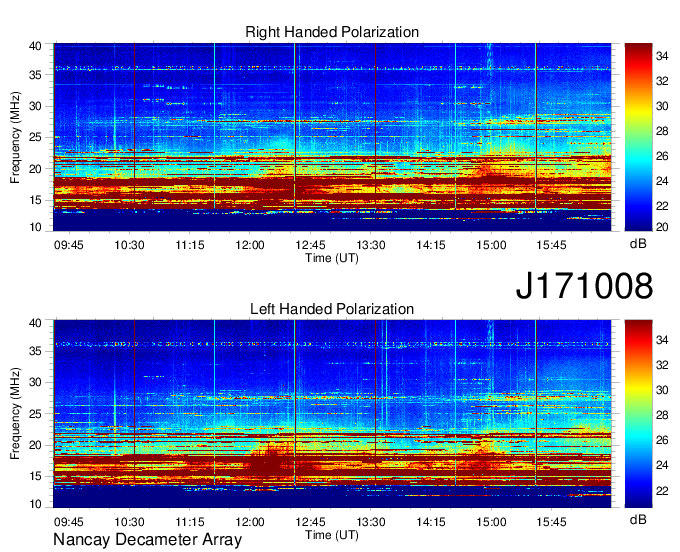This screenshot has width=680, height=552.
Task: Choose the 15 MHz tick on Left Handed plot
Action: [35, 477]
